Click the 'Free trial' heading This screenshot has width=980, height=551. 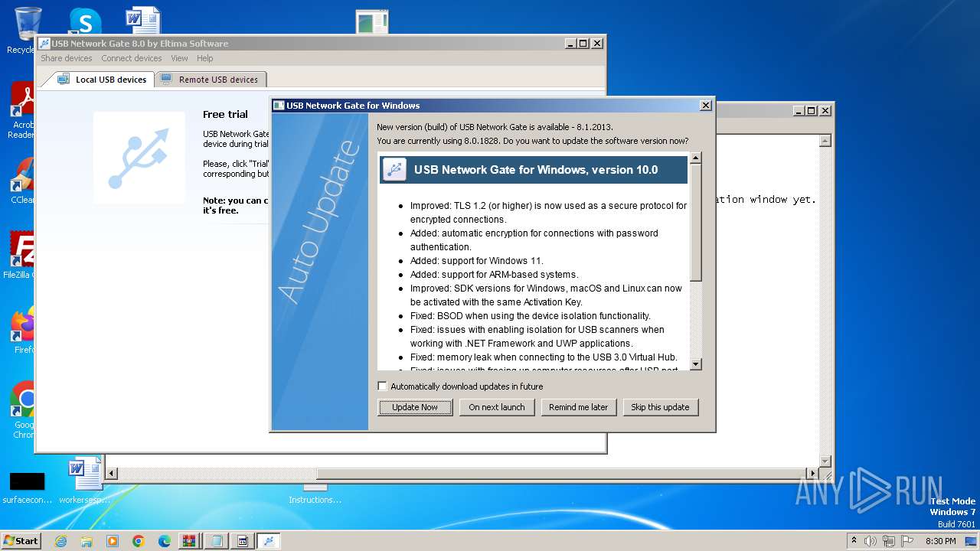tap(225, 114)
